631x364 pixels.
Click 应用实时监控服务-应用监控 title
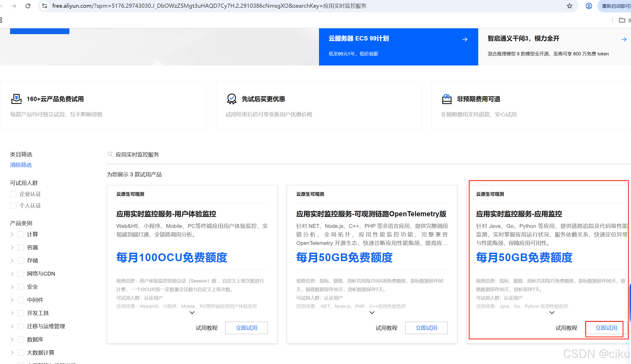coord(519,214)
